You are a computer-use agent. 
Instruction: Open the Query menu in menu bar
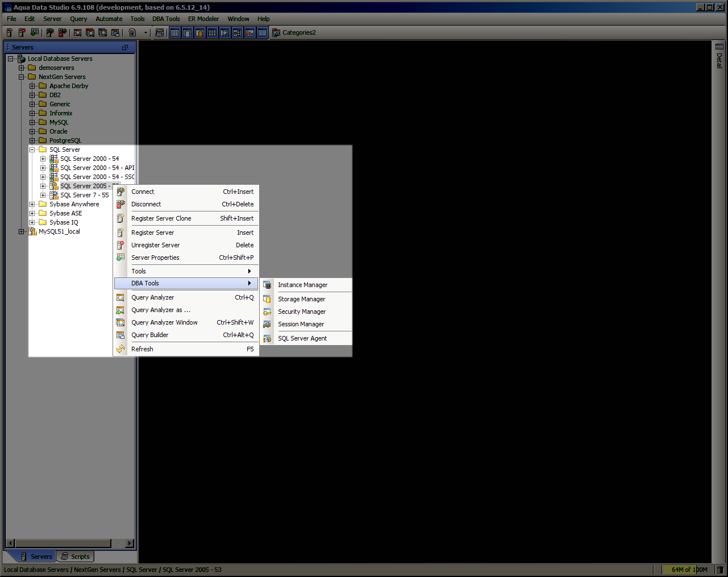pyautogui.click(x=78, y=19)
